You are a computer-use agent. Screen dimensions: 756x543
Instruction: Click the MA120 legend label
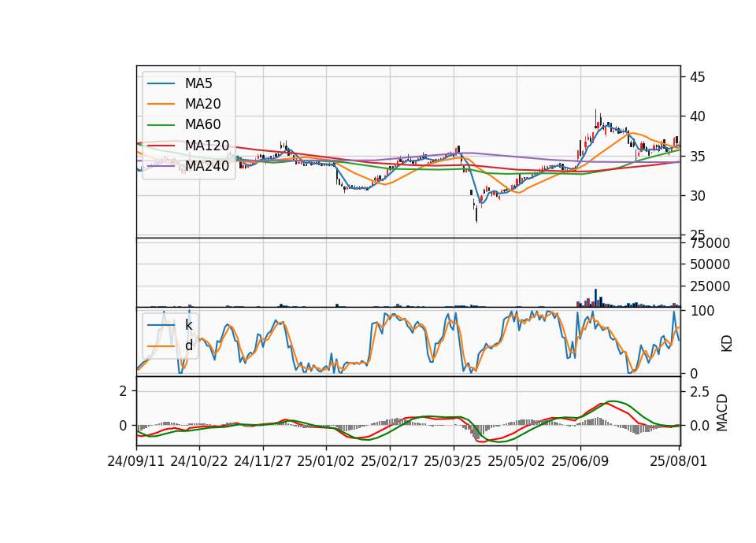click(x=207, y=146)
